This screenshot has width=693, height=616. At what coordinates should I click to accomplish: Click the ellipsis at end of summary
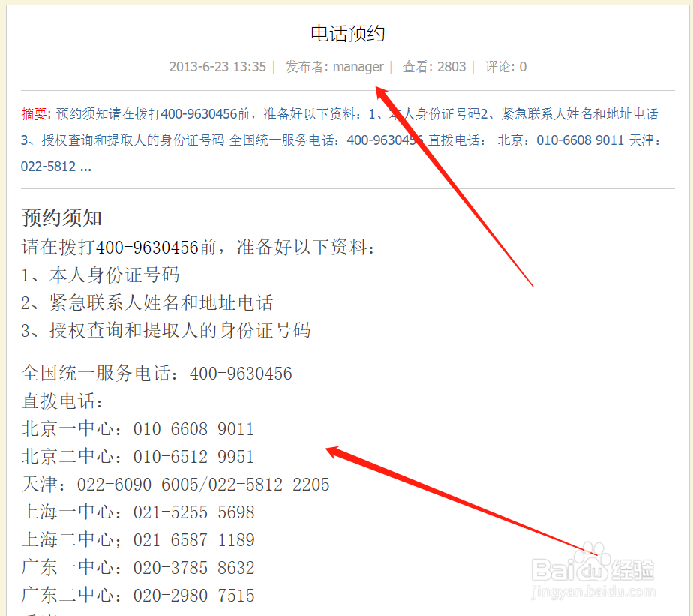(x=84, y=166)
